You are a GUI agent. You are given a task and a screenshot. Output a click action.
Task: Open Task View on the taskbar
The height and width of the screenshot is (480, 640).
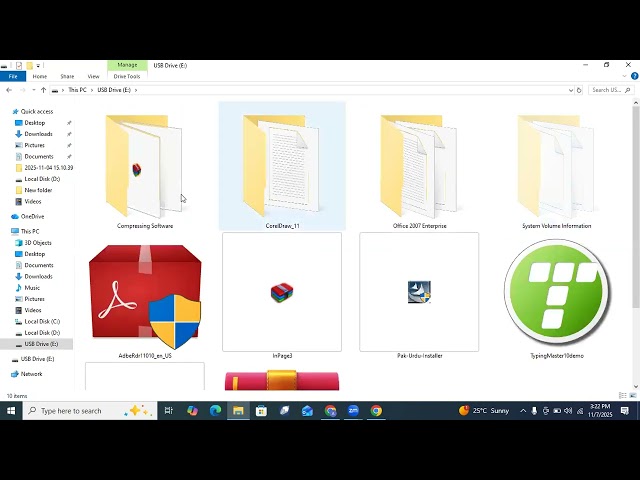click(x=169, y=411)
